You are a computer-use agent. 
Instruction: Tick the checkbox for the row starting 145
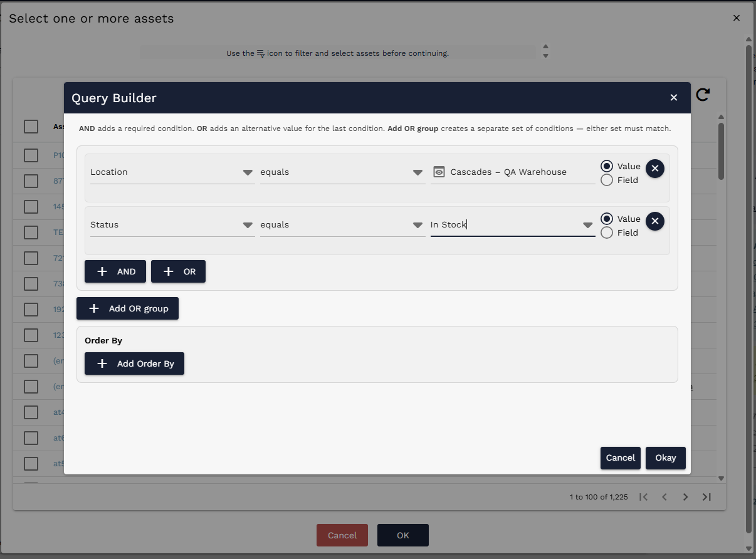[31, 206]
